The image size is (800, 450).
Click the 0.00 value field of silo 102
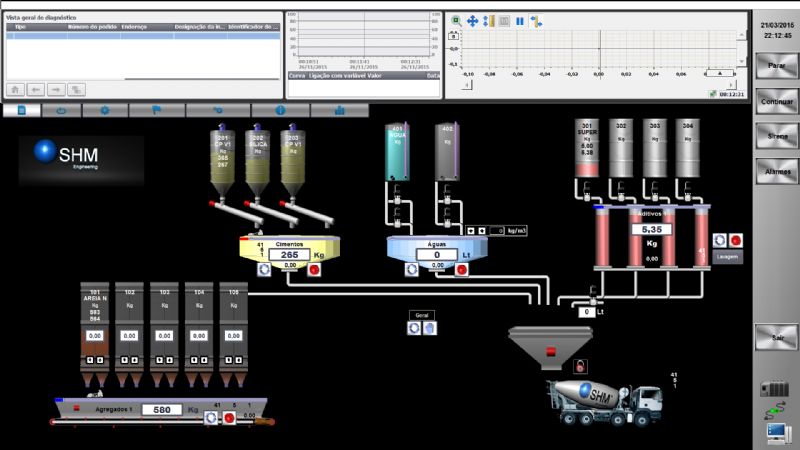coord(129,336)
